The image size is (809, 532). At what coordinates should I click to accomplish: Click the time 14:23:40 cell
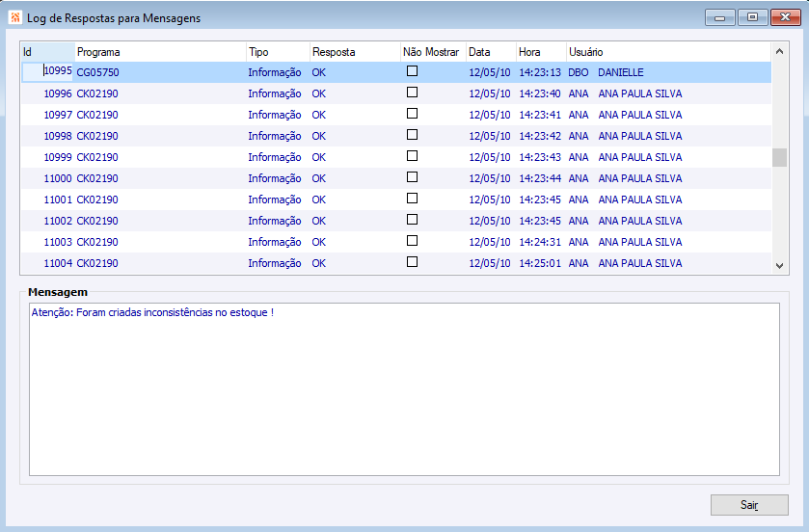[x=540, y=93]
